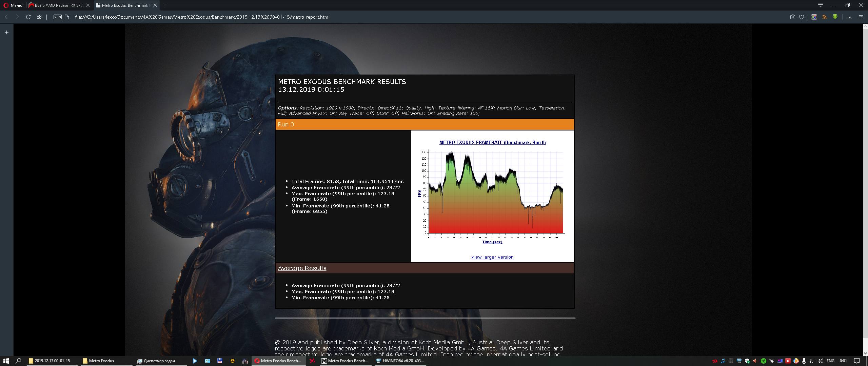Click the View larger version link

pos(492,257)
